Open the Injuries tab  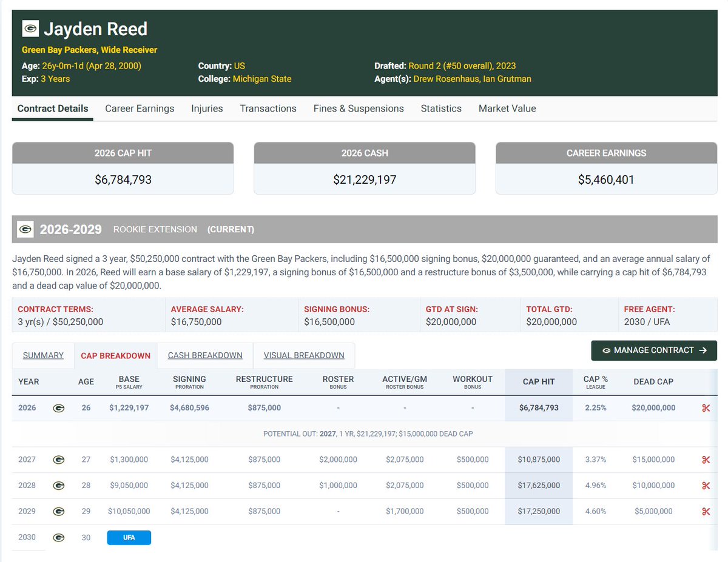coord(207,109)
